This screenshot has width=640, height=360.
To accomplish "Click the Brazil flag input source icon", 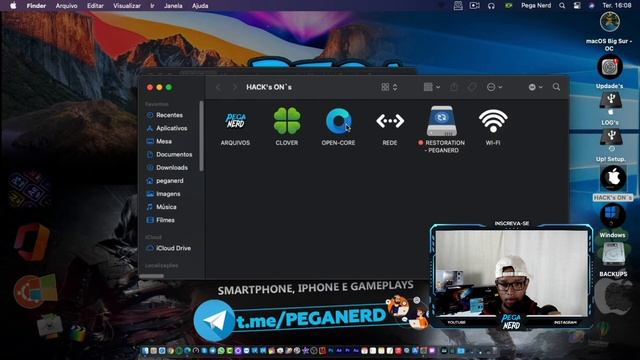I will [508, 6].
